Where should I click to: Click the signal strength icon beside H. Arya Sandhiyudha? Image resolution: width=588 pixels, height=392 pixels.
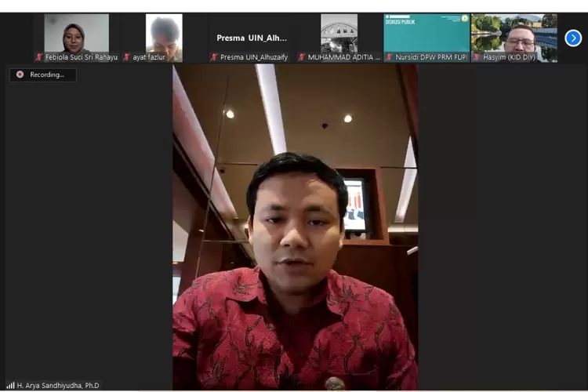[10, 385]
